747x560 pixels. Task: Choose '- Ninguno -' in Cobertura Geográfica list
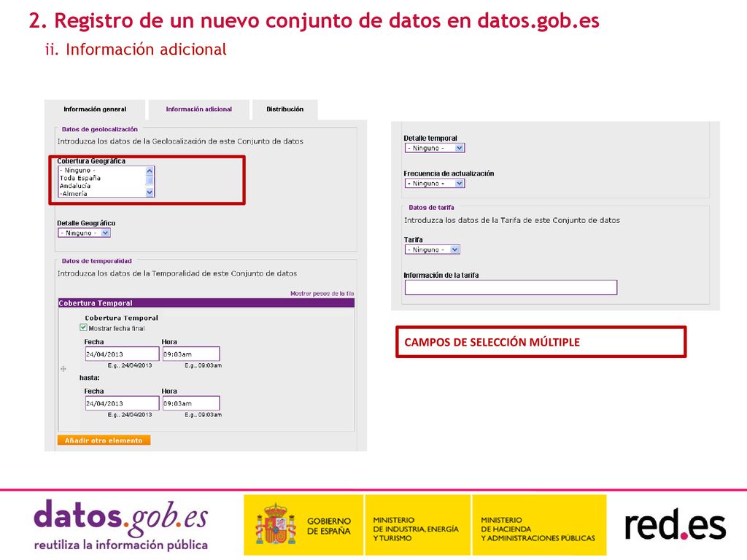(77, 171)
